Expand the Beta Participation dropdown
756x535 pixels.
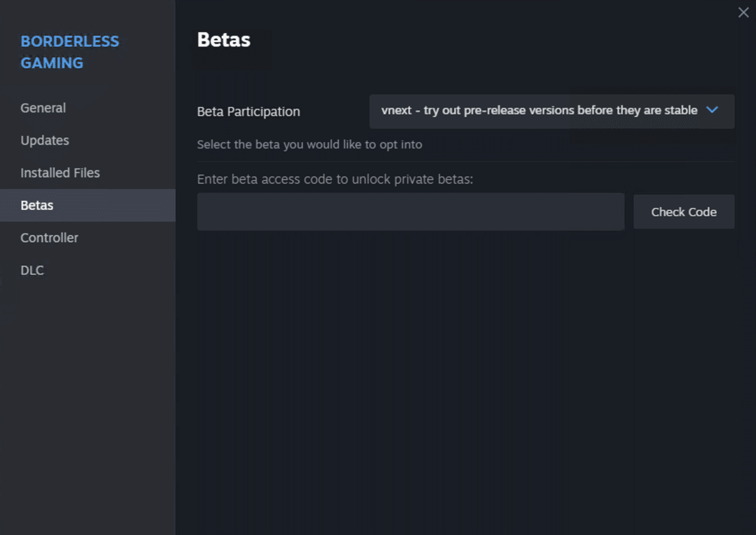click(x=552, y=111)
